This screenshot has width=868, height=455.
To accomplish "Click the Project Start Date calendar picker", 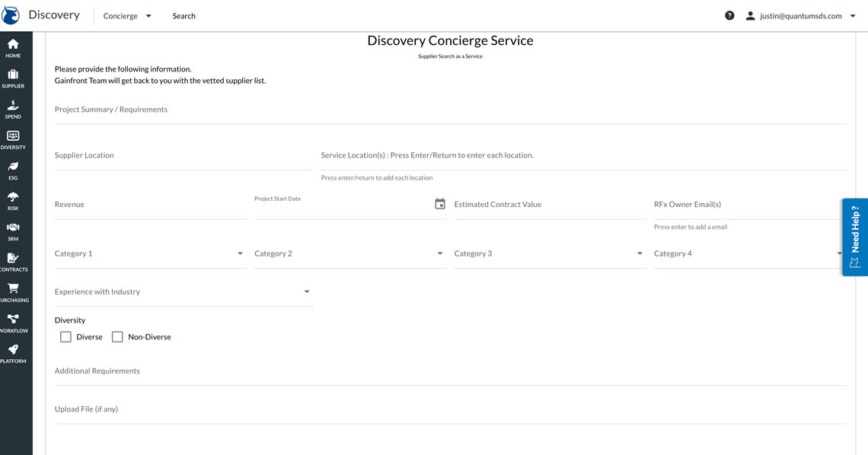I will click(x=439, y=203).
